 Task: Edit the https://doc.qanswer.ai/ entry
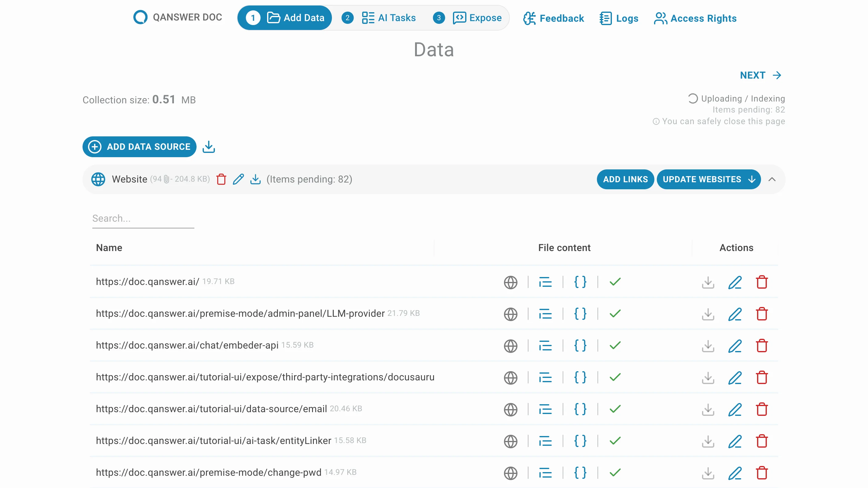click(x=734, y=282)
